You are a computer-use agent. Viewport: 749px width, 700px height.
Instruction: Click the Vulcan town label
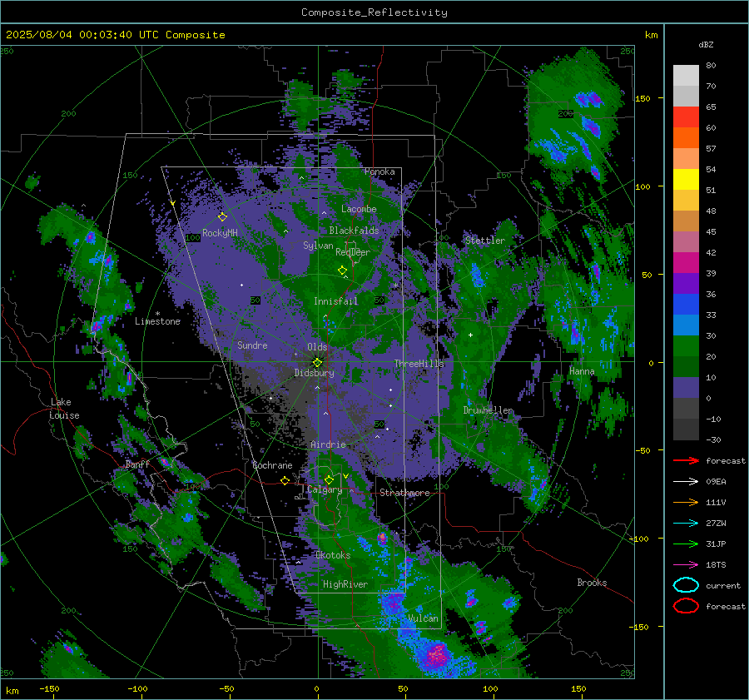point(423,618)
